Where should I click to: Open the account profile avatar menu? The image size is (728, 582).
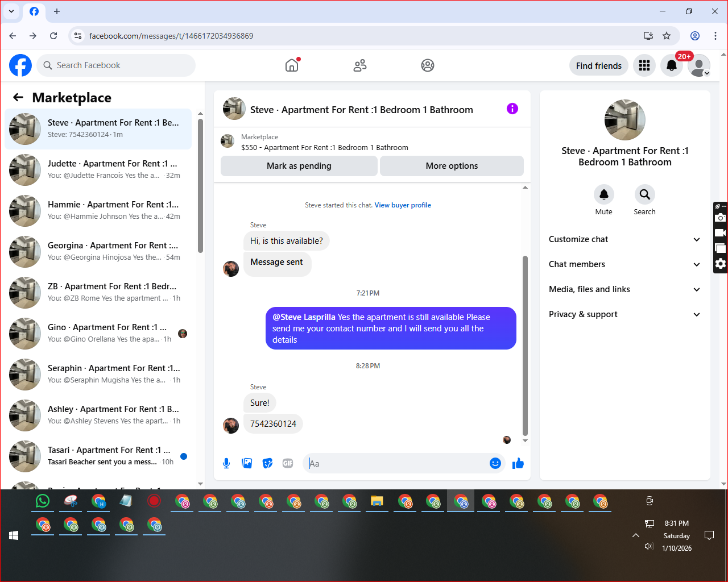[699, 65]
